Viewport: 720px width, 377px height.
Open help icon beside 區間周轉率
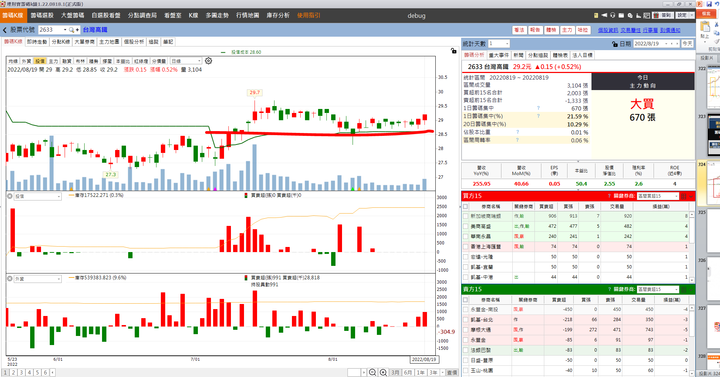[x=518, y=140]
